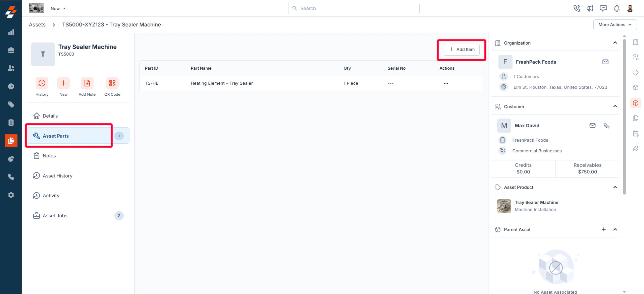Click the Tray Sealer Machine product thumbnail
644x294 pixels.
tap(504, 206)
